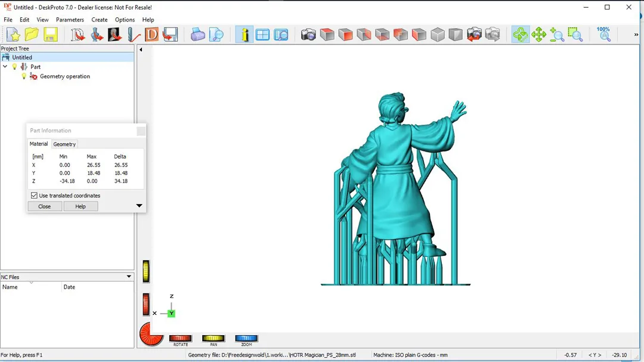Open the Print Preview toolbar icon
The image size is (644, 362).
tap(216, 35)
